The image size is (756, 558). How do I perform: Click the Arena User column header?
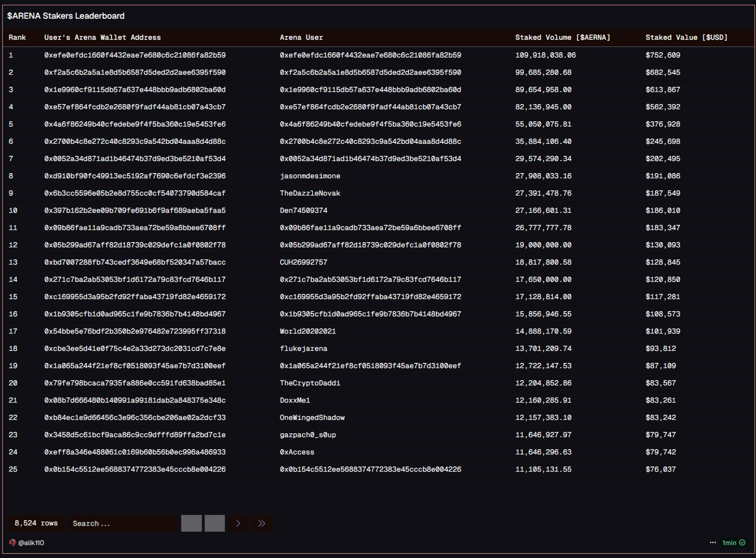tap(301, 37)
